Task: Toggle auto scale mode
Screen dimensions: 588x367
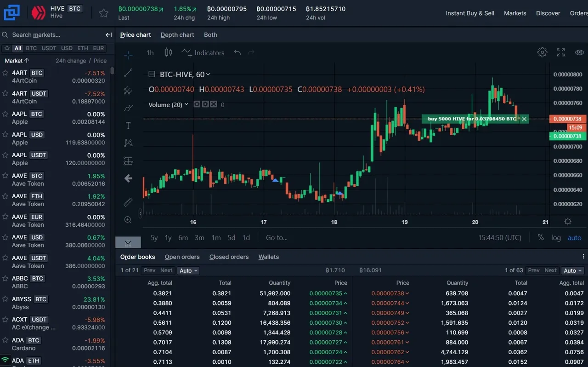Action: 574,238
